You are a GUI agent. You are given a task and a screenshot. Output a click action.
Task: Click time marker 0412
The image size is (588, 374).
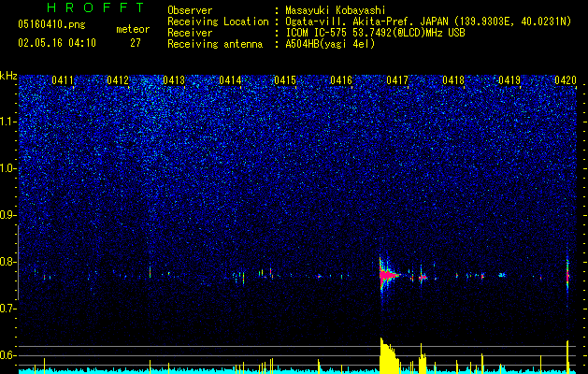pyautogui.click(x=118, y=80)
